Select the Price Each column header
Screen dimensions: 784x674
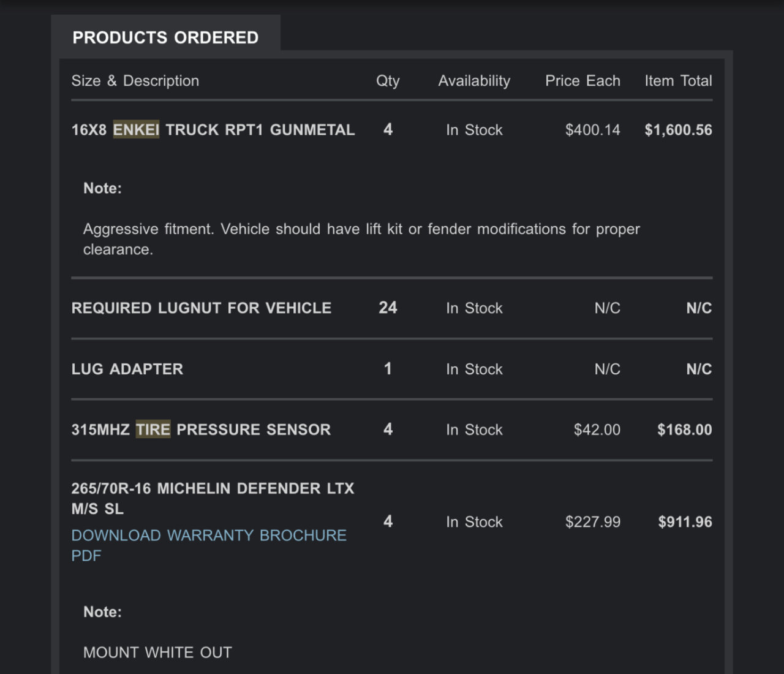click(582, 81)
